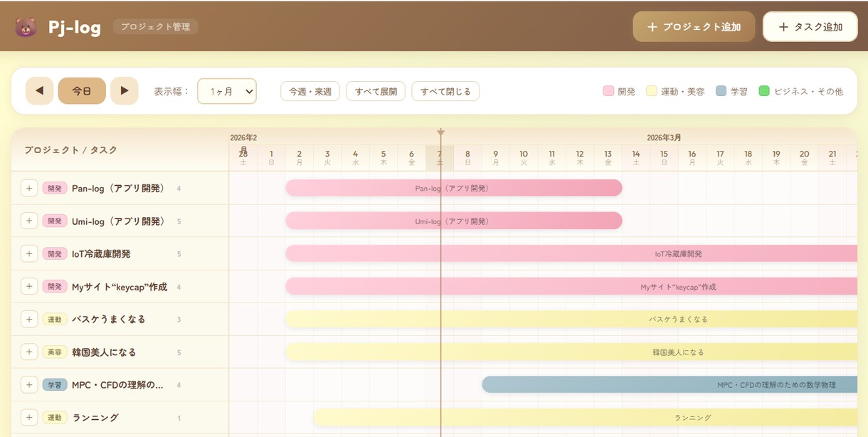Image resolution: width=868 pixels, height=437 pixels.
Task: Click the Umi-log（アプリ開発） Gantt bar
Action: tap(454, 221)
